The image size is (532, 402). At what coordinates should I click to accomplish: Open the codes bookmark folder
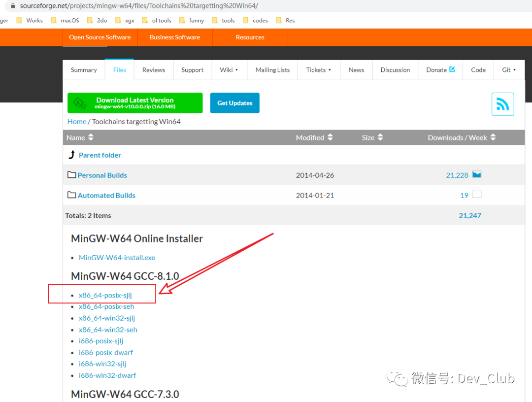(256, 20)
